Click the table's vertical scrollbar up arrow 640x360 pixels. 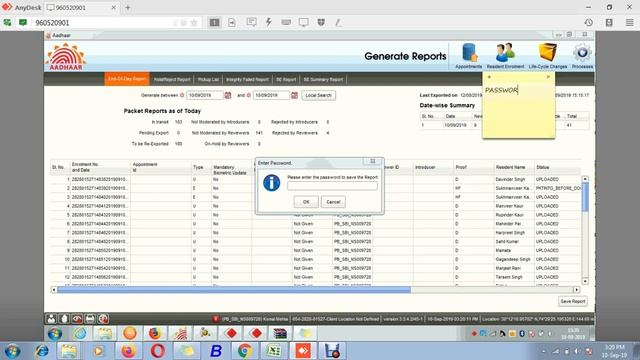tap(585, 179)
